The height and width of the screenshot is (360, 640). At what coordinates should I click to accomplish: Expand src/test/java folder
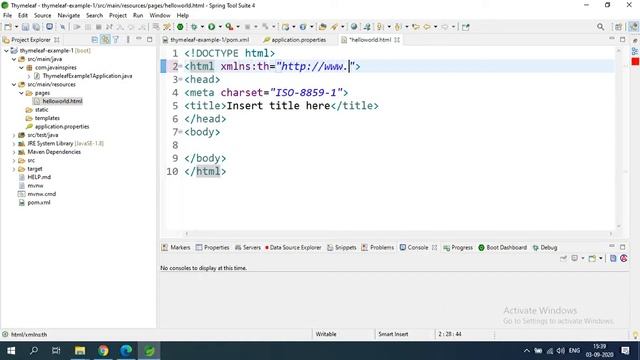14,135
